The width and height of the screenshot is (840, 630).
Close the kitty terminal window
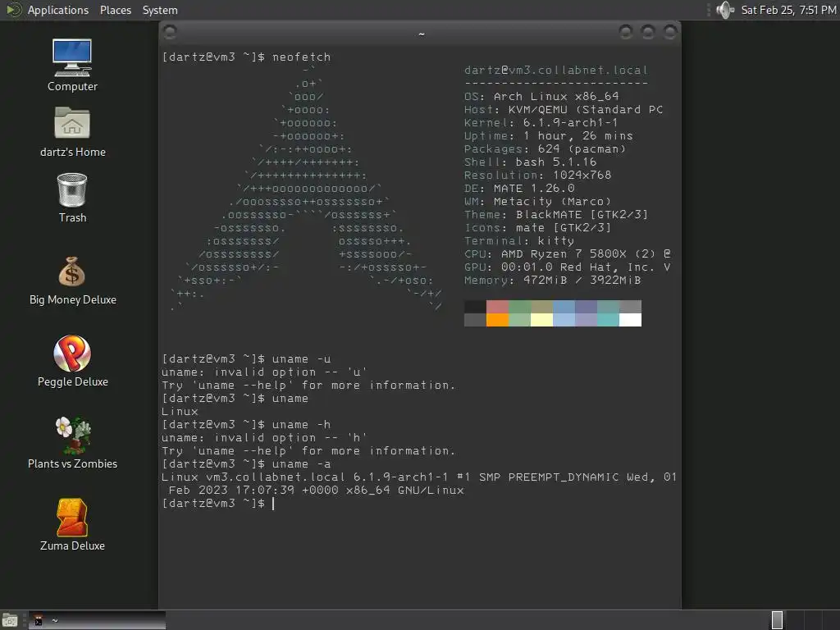[x=669, y=32]
